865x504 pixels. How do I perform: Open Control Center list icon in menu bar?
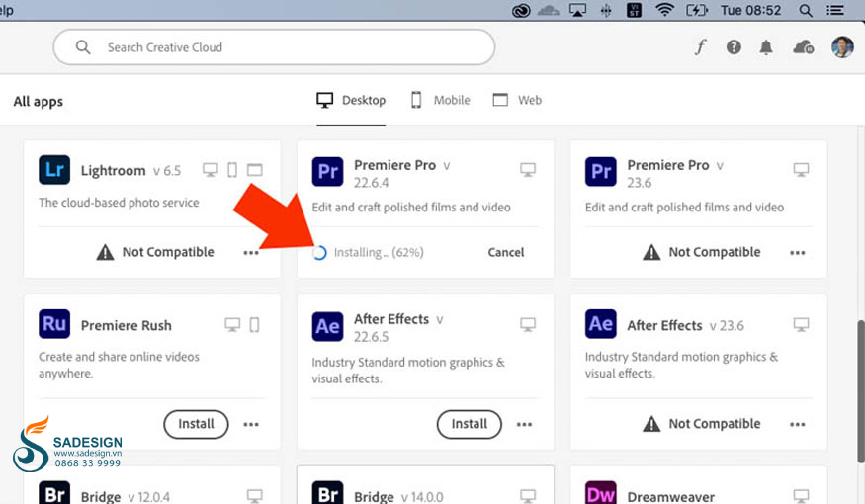pos(834,10)
